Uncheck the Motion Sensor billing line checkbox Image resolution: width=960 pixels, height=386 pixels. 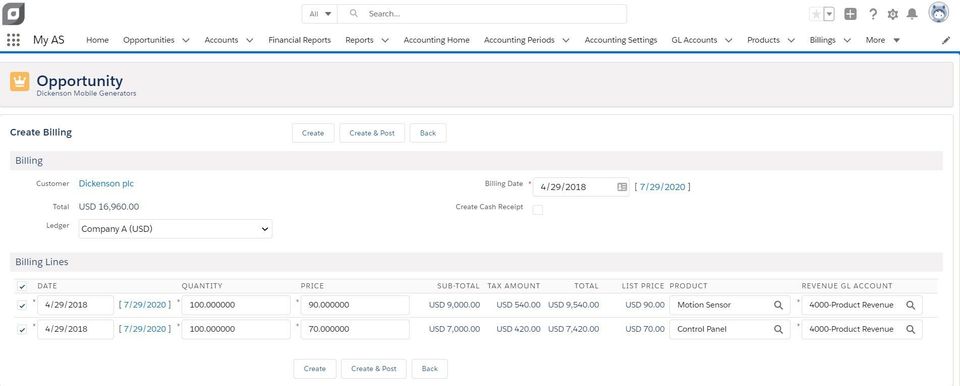(x=22, y=306)
